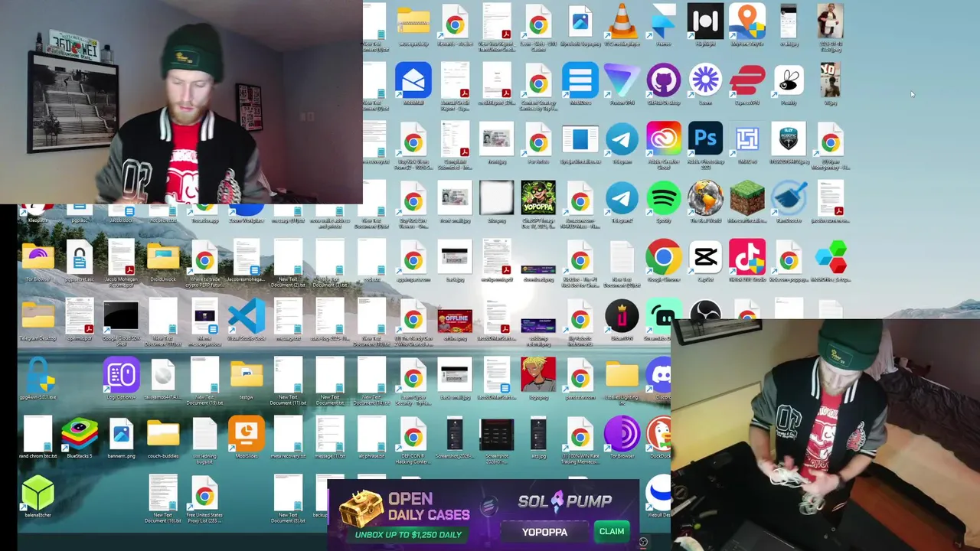Open the MobiOffice cubes icon
The image size is (980, 551).
(x=831, y=258)
